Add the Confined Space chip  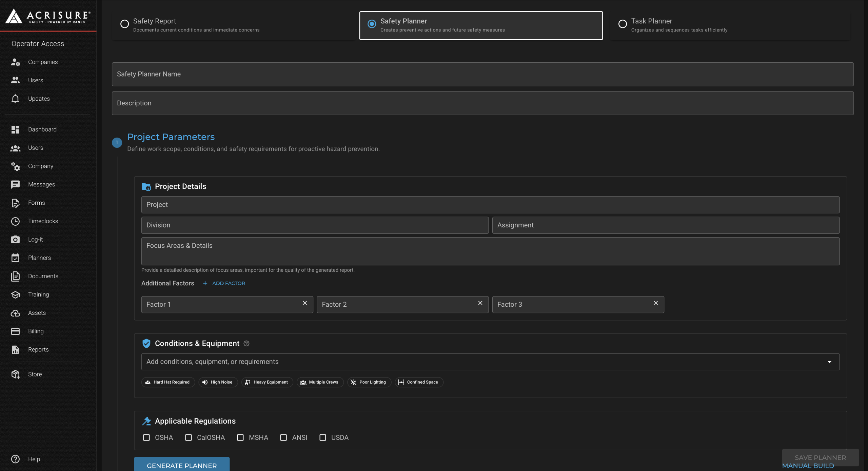419,382
